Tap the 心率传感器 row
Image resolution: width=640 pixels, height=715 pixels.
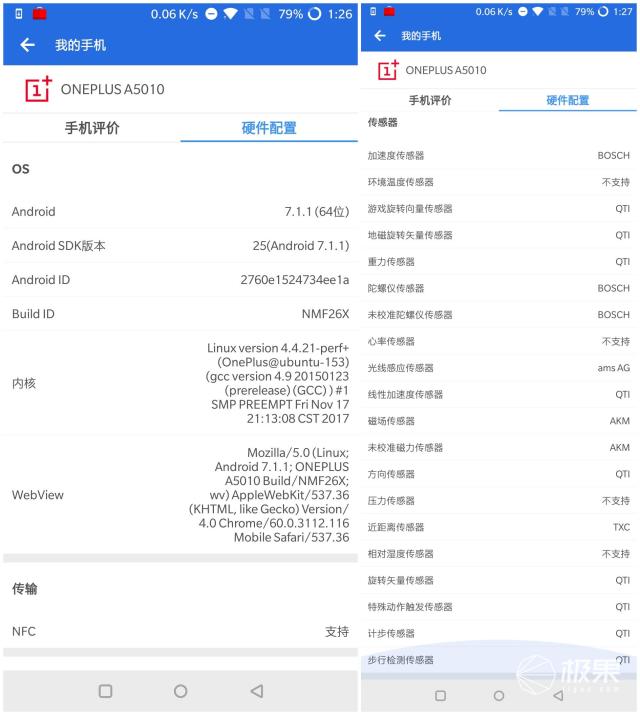499,341
